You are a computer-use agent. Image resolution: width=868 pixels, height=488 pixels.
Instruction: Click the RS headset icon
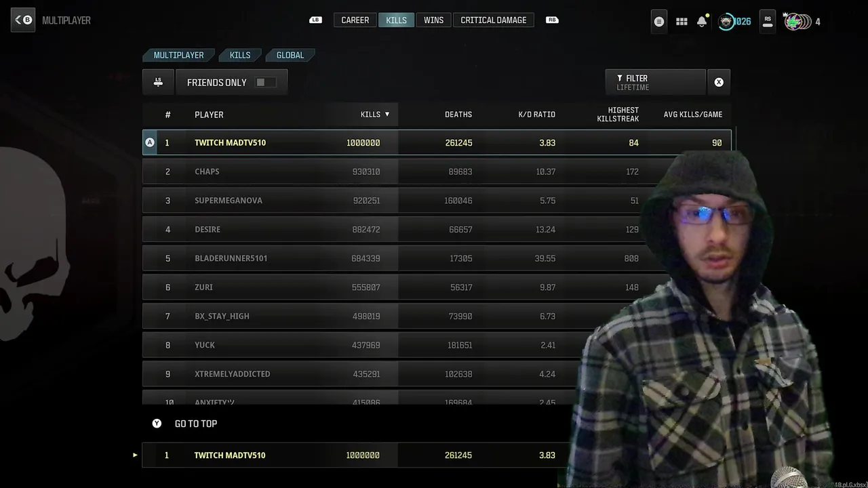(x=768, y=22)
